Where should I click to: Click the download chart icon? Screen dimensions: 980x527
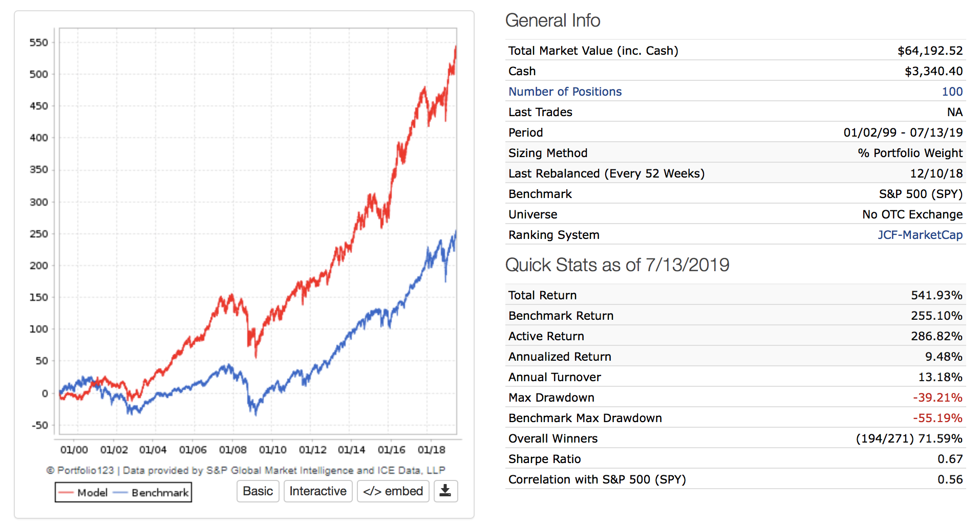(445, 491)
